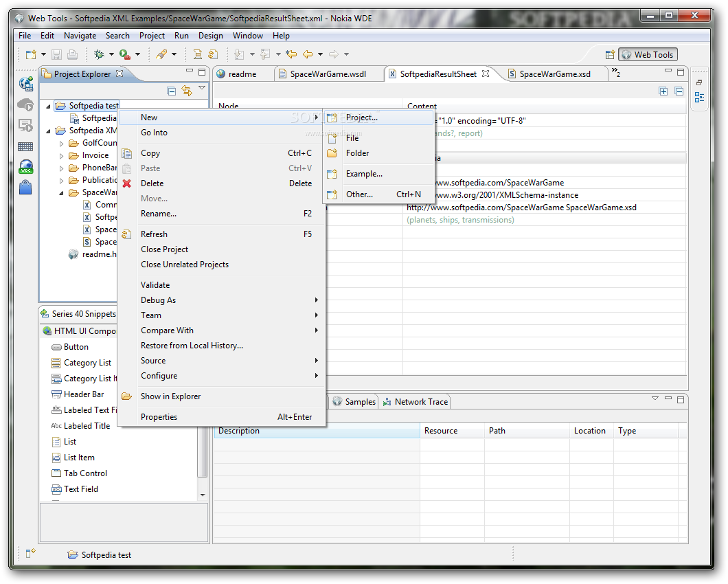The image size is (728, 584).
Task: Select Other... in New submenu
Action: (x=378, y=194)
